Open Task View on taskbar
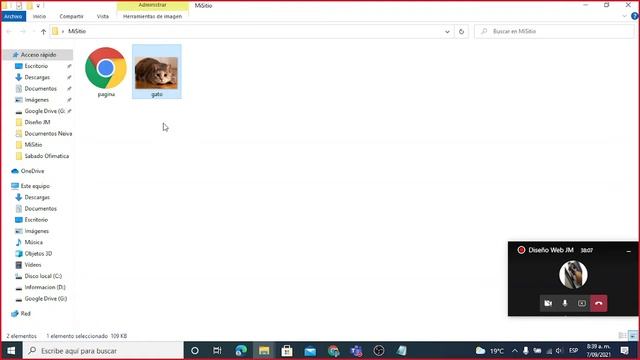Viewport: 640px width, 360px height. (x=217, y=351)
